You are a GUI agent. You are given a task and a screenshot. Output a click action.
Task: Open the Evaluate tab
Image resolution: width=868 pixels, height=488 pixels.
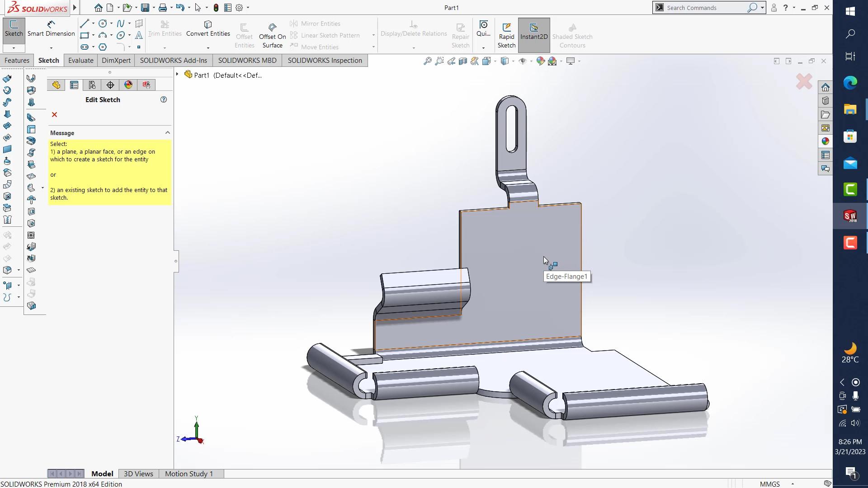tap(80, 61)
